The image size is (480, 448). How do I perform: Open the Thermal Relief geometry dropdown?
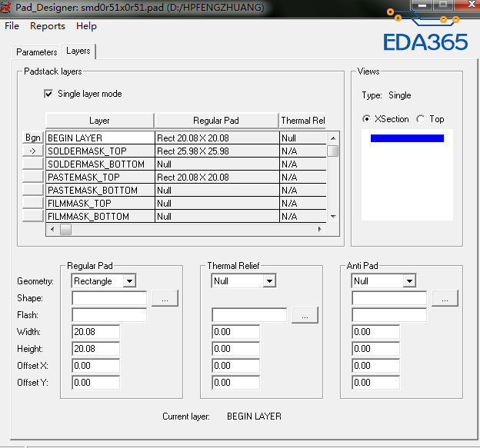(x=269, y=281)
